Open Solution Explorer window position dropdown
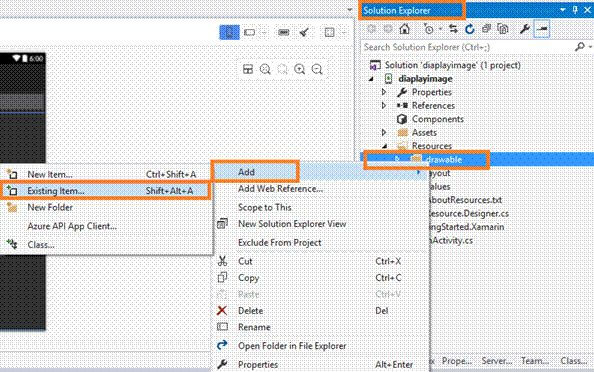This screenshot has height=372, width=594. click(563, 10)
